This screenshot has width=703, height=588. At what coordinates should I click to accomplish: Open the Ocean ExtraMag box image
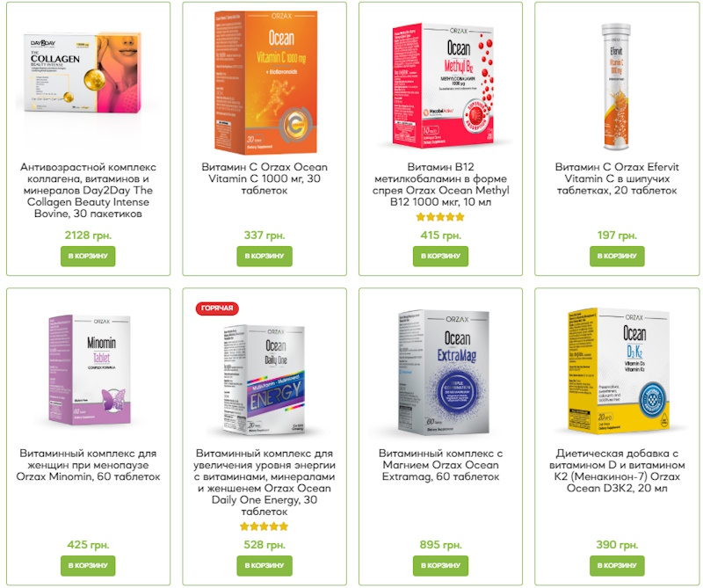[x=443, y=373]
